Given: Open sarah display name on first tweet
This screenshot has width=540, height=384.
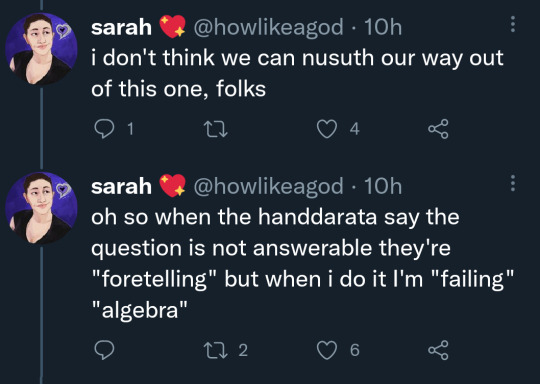Looking at the screenshot, I should tap(121, 28).
